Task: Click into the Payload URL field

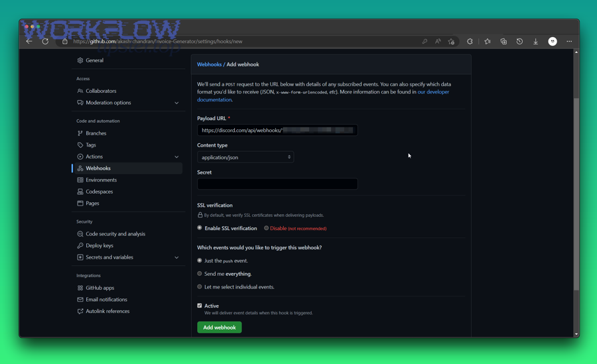Action: pos(277,130)
